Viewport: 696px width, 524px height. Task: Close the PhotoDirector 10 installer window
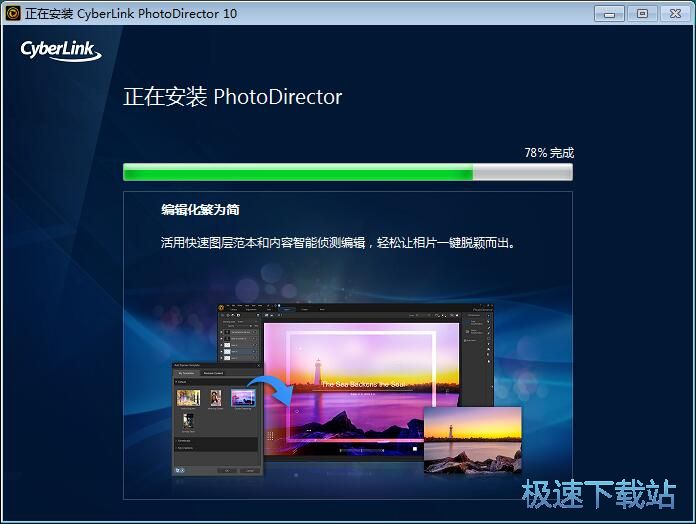675,14
